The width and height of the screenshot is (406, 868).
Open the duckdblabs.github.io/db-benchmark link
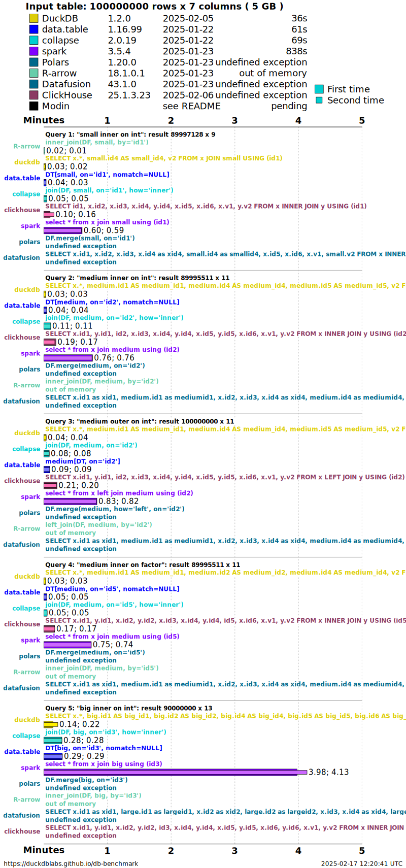pos(71,863)
